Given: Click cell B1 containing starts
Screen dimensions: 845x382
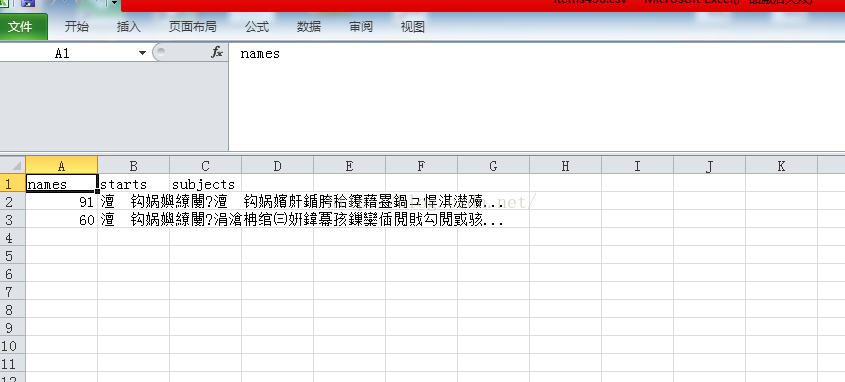Looking at the screenshot, I should pos(134,183).
